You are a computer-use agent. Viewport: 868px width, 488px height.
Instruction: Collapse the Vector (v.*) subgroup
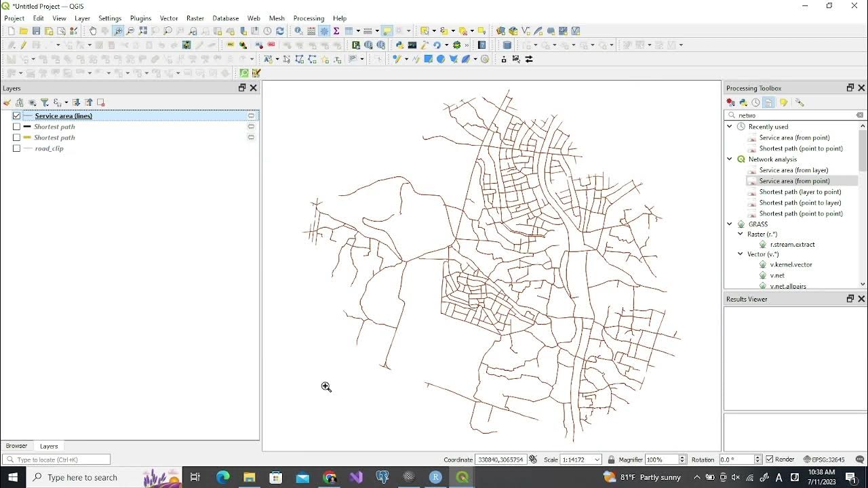(741, 254)
